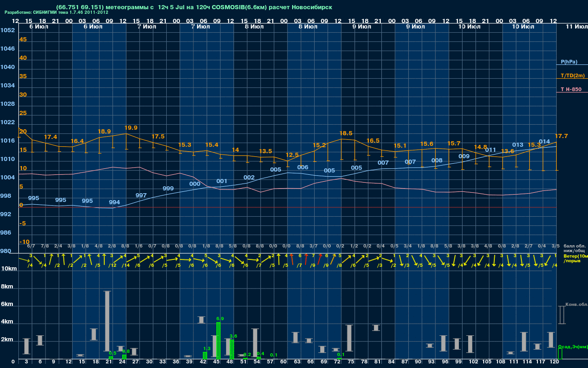Click the 'Конв.обл.' convective cloud legend label

click(x=576, y=305)
